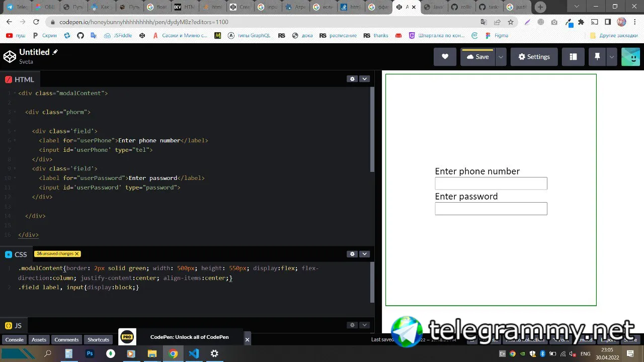Change the editor view layout
Screen dimensions: 644x362
click(573, 57)
